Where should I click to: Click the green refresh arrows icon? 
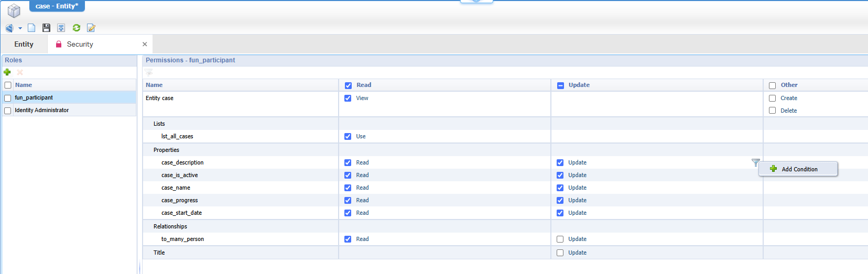[x=77, y=28]
